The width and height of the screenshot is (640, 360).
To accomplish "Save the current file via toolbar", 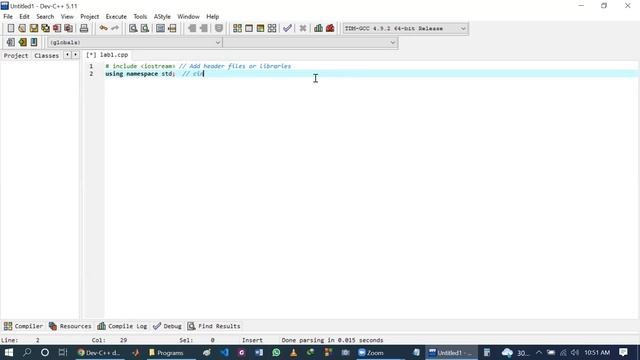I will point(33,28).
